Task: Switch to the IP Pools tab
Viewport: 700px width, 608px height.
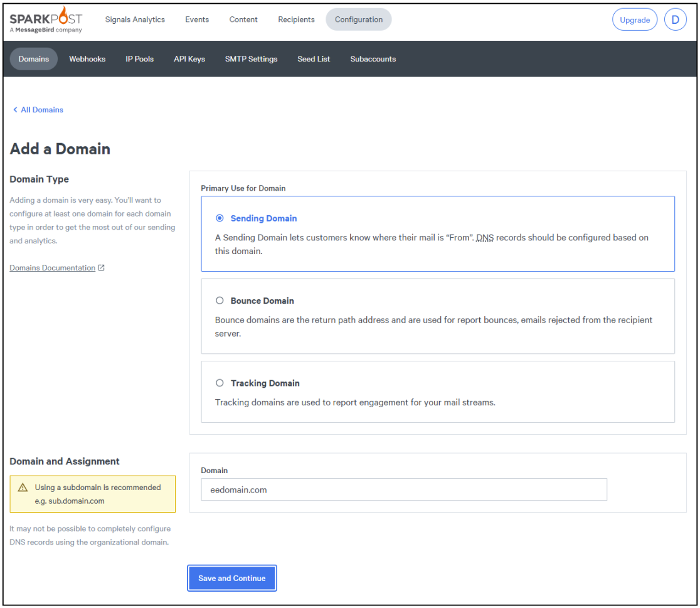Action: tap(139, 59)
